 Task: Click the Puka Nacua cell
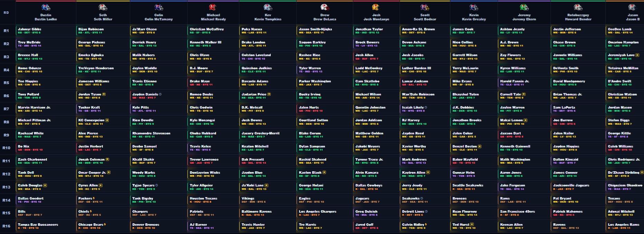click(x=268, y=31)
